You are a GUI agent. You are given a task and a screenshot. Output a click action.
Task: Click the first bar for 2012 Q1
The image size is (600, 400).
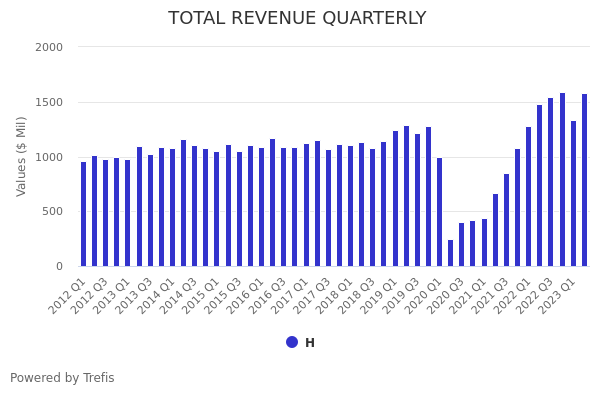click(x=83, y=214)
